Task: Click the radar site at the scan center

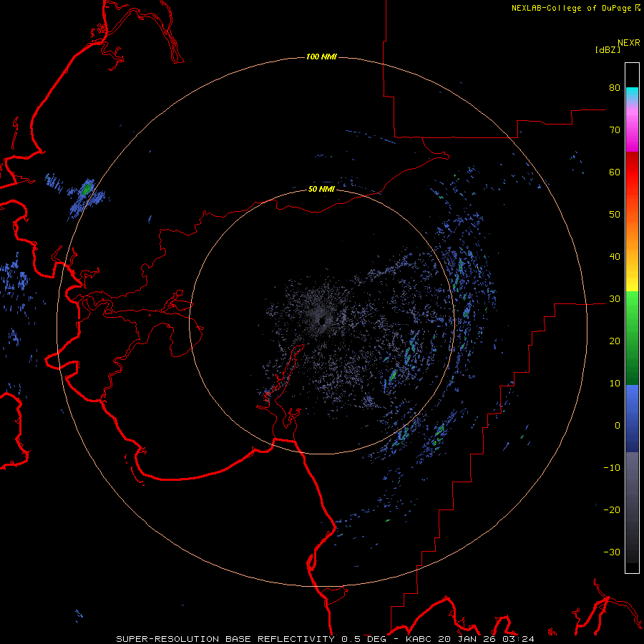Action: (x=323, y=321)
